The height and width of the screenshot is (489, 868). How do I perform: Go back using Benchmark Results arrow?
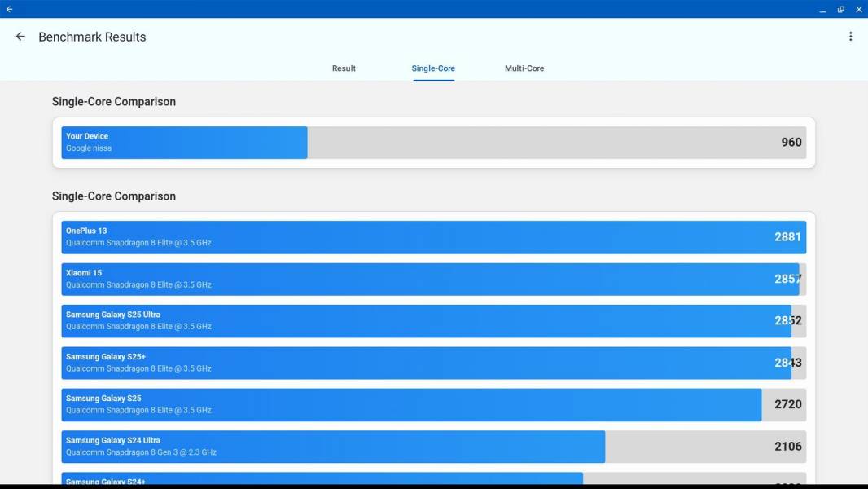tap(20, 37)
